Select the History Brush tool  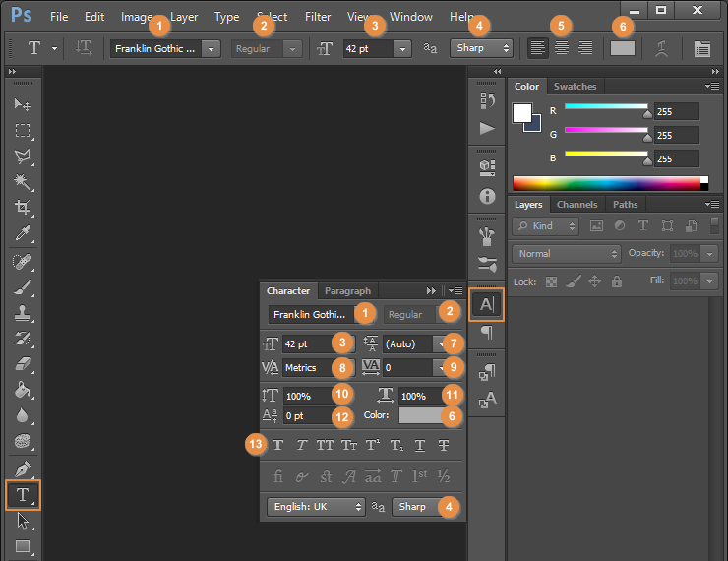pos(23,339)
